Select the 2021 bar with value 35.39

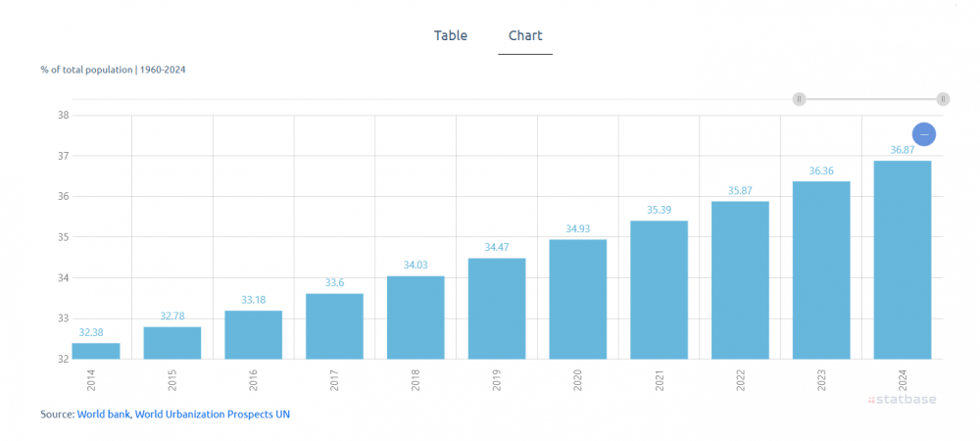click(659, 289)
